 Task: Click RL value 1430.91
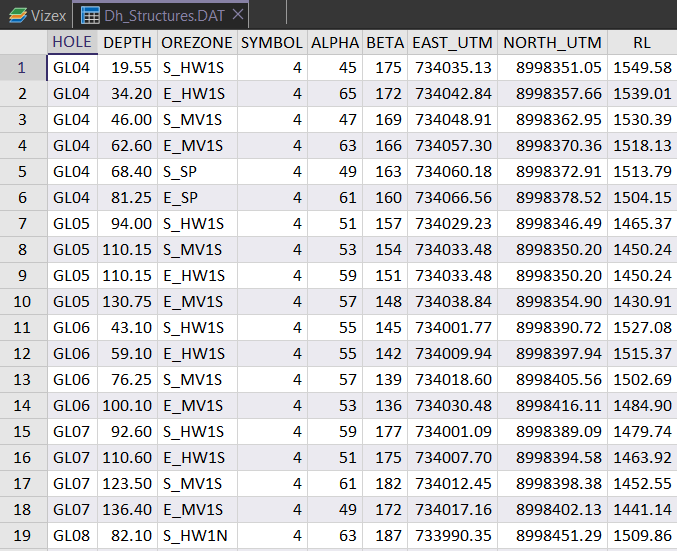click(642, 301)
